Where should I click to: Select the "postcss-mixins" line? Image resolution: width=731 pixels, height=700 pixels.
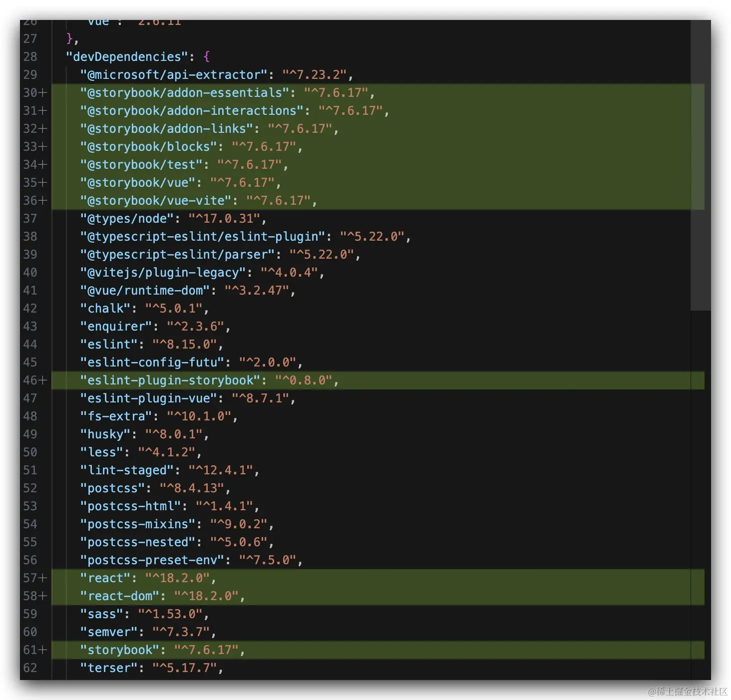click(x=177, y=524)
